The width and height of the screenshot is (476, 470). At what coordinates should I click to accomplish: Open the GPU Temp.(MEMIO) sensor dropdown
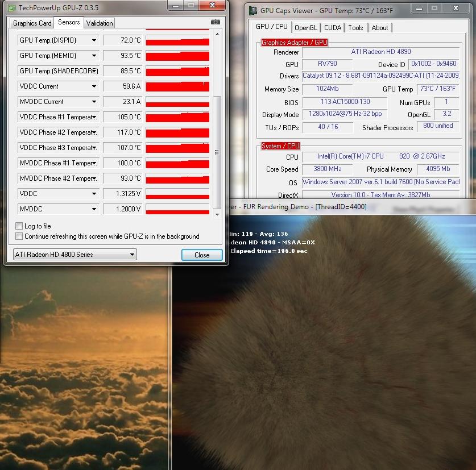(94, 56)
